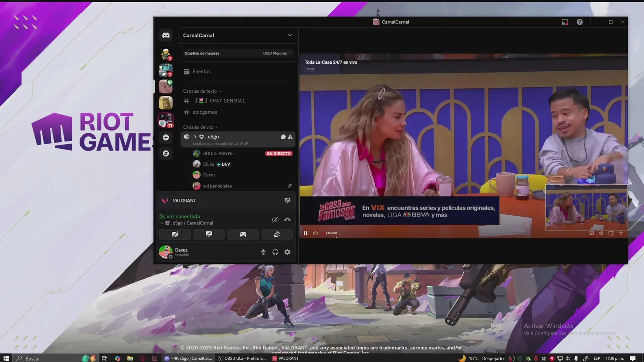
Task: Mute the stream volume speaker icon
Action: click(x=315, y=233)
